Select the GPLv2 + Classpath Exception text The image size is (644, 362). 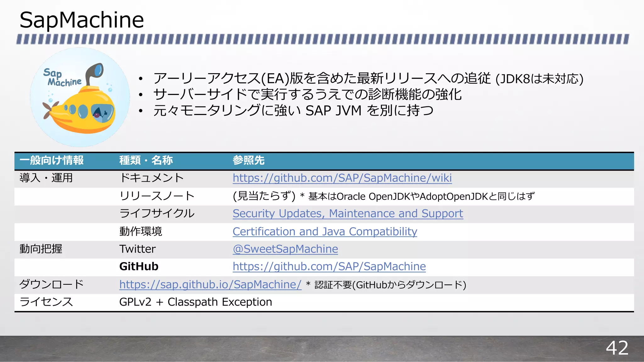pyautogui.click(x=196, y=302)
